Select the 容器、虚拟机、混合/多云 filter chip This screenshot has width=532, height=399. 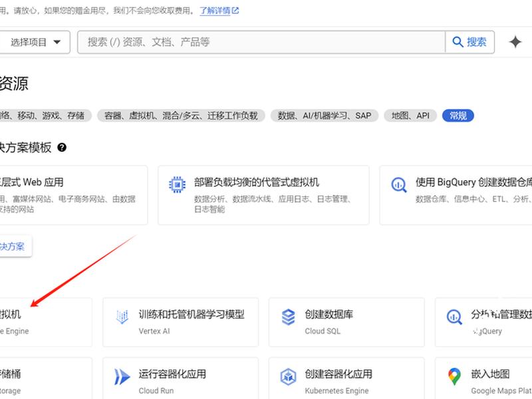tap(181, 116)
